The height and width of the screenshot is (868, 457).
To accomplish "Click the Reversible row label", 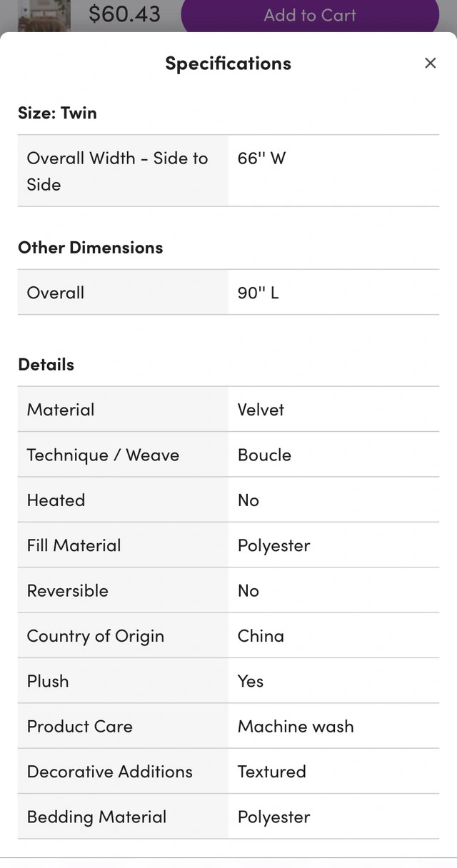I will pyautogui.click(x=67, y=591).
